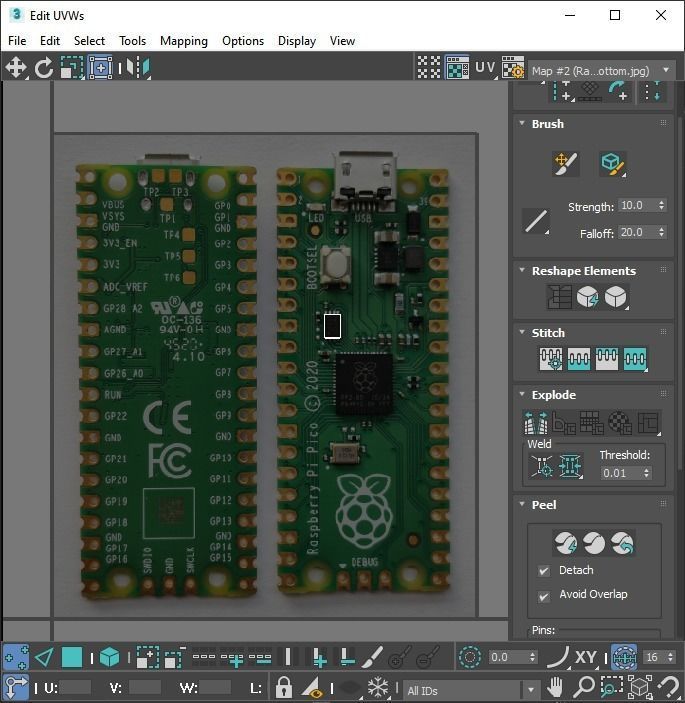The width and height of the screenshot is (685, 703).
Task: Click the UV coordinate display button
Action: pos(485,68)
